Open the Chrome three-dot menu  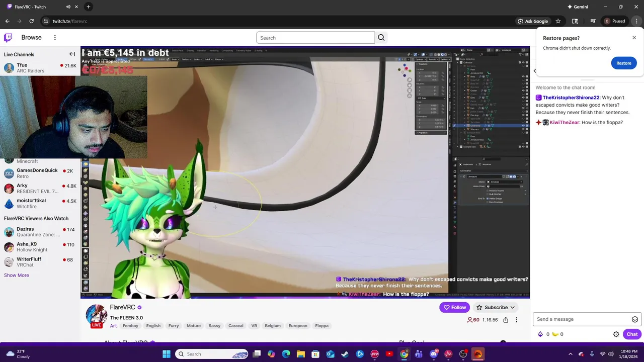(x=636, y=21)
